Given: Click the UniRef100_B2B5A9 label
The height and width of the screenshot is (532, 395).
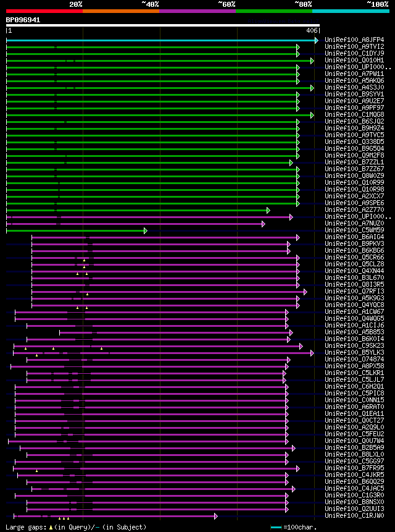Looking at the screenshot, I should click(x=354, y=447).
